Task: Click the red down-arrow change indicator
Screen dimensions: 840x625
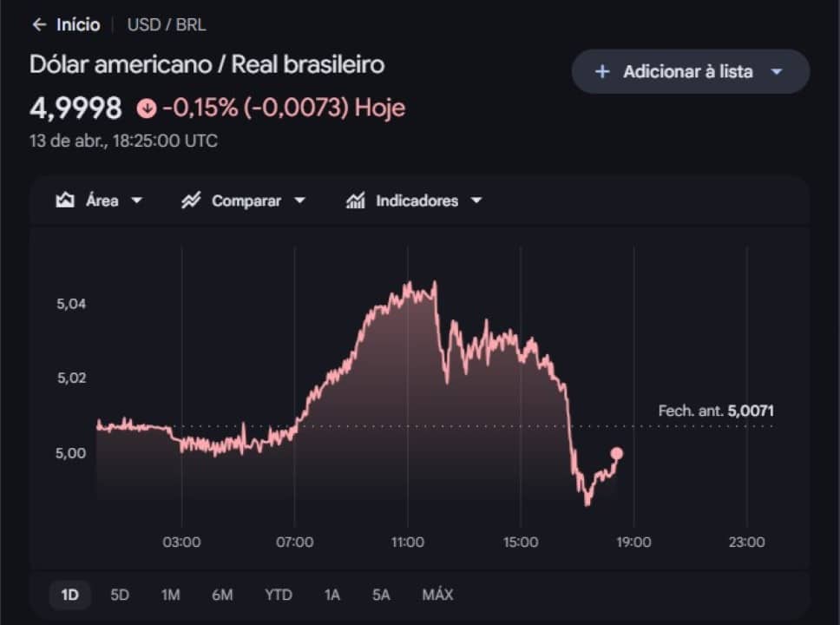Action: (x=147, y=109)
